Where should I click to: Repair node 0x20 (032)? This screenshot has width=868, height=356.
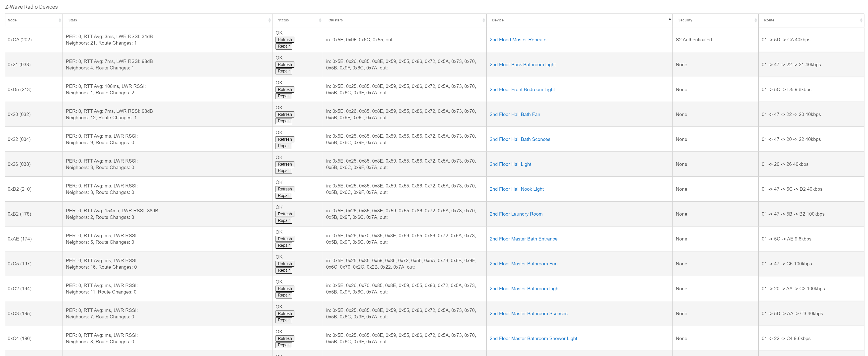pyautogui.click(x=284, y=121)
